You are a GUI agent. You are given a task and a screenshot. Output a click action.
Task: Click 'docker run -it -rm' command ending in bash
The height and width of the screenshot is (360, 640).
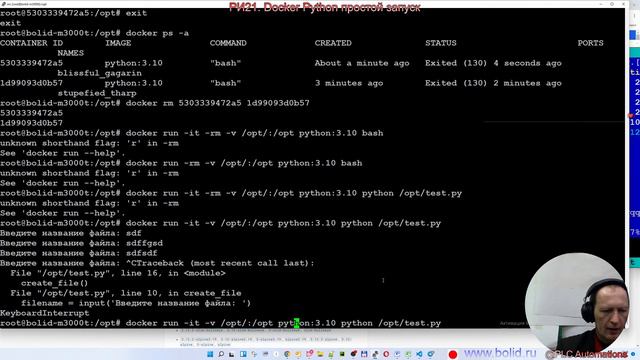tap(254, 133)
